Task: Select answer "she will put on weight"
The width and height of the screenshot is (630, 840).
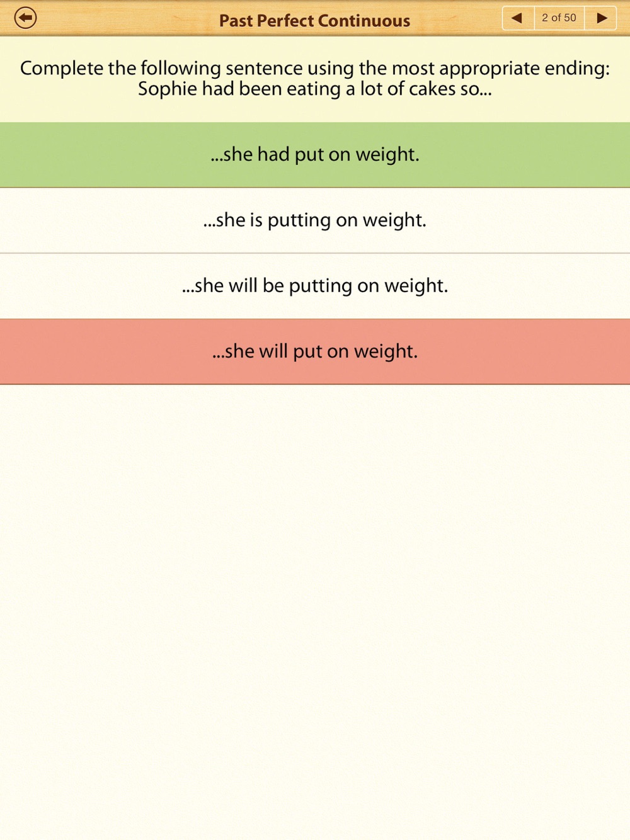Action: (315, 351)
